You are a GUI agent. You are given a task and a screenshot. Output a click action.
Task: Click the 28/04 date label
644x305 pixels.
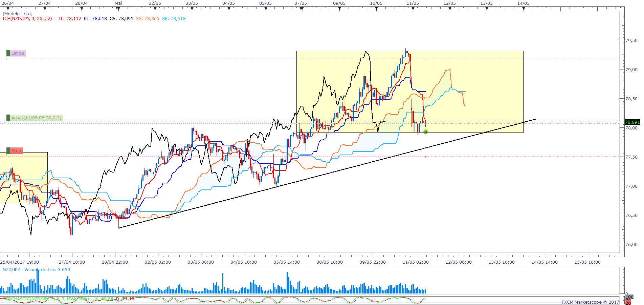pyautogui.click(x=81, y=3)
